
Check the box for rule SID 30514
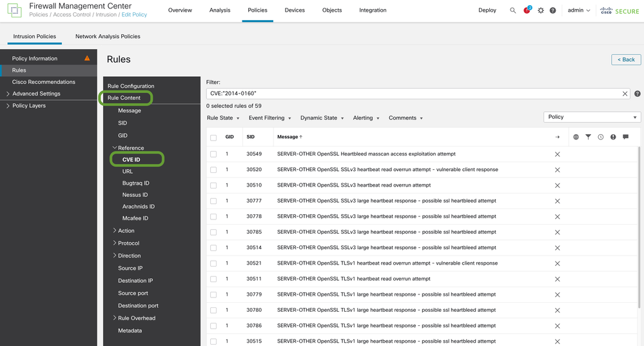pos(213,248)
